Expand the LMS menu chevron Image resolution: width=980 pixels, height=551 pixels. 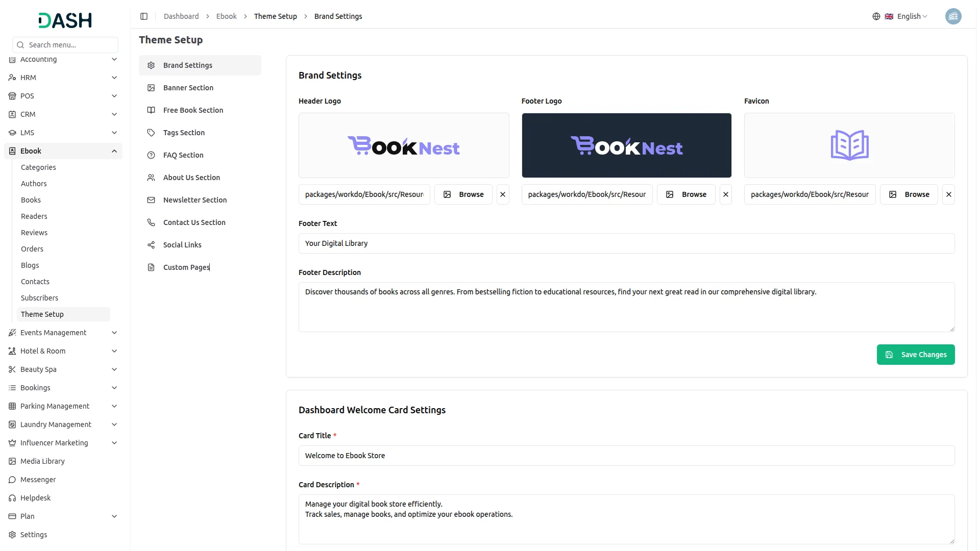[x=114, y=133]
